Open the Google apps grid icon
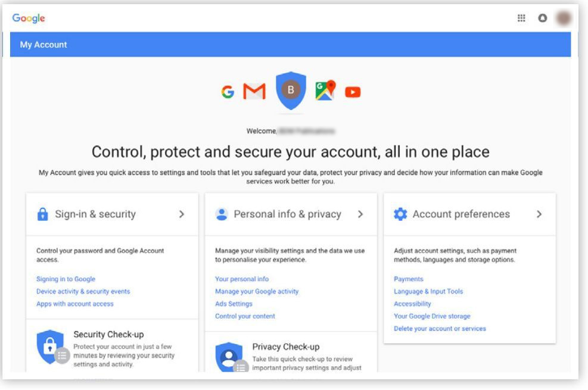 click(x=521, y=18)
